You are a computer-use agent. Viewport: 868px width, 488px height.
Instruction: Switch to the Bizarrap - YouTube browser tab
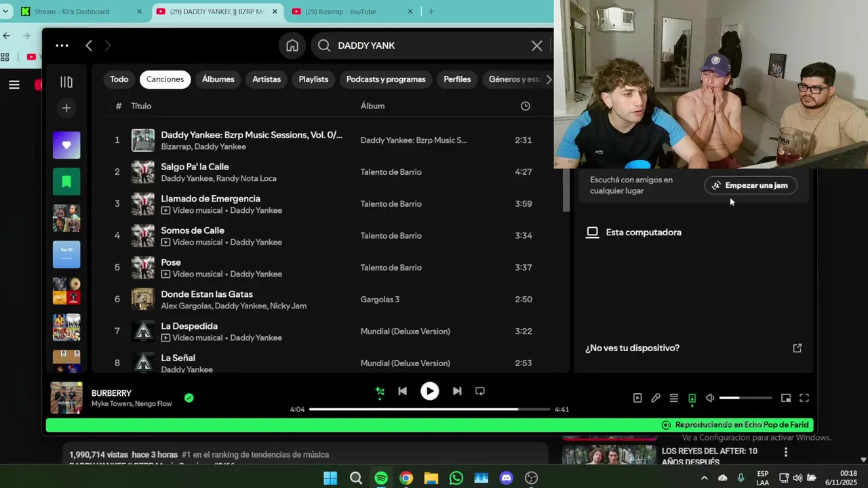coord(353,12)
